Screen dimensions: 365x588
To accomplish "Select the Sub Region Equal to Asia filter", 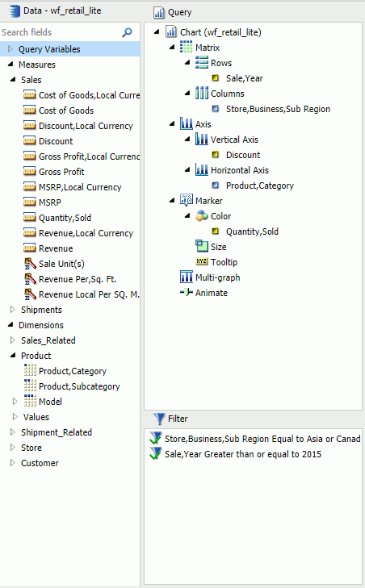I will pyautogui.click(x=262, y=439).
